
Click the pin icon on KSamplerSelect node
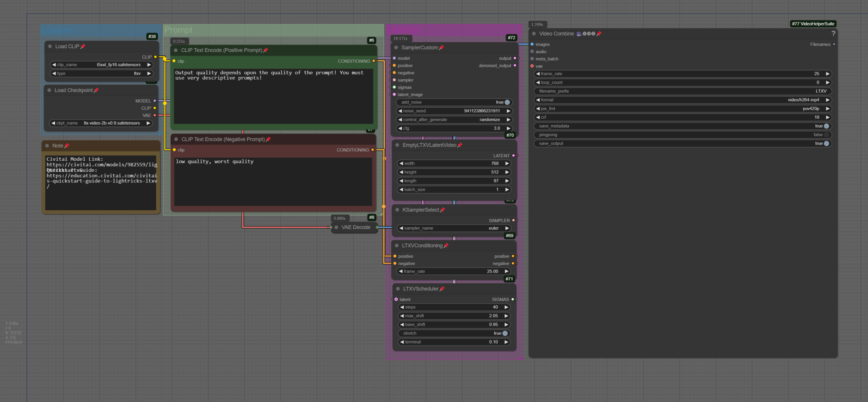(442, 210)
